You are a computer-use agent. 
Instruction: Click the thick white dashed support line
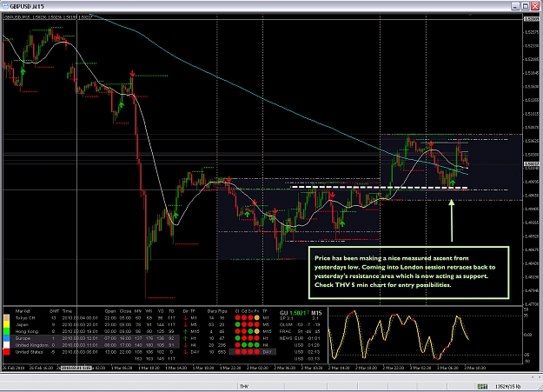click(x=379, y=188)
